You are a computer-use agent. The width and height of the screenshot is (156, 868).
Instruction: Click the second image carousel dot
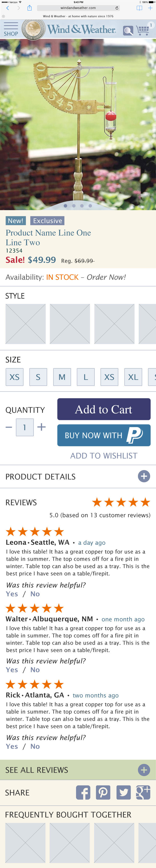[74, 206]
